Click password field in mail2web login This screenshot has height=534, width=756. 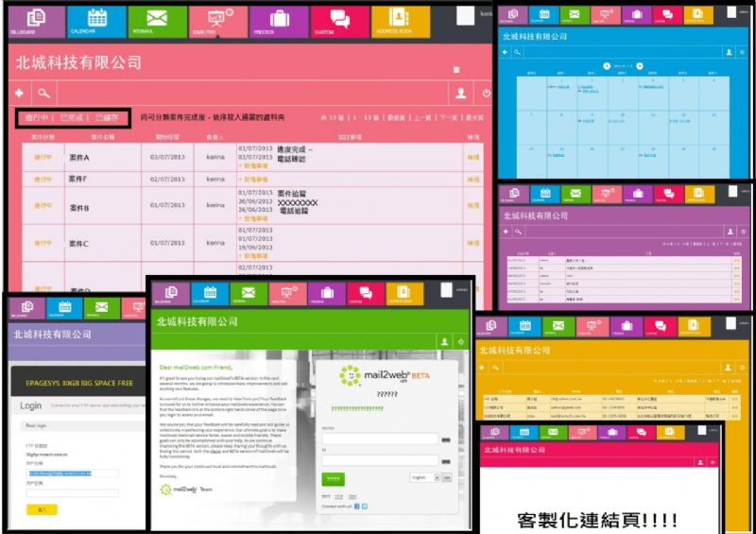coord(381,460)
